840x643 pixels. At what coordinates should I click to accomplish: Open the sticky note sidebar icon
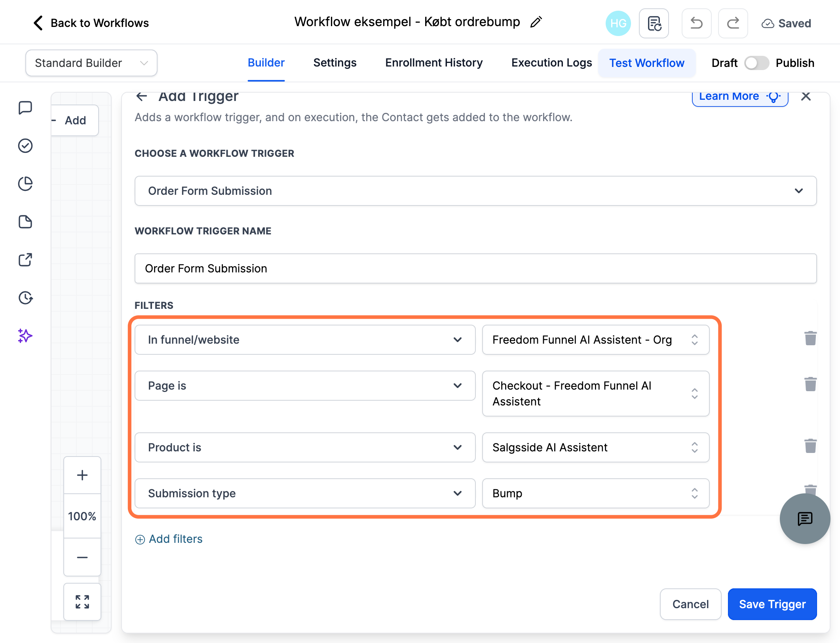(x=25, y=222)
